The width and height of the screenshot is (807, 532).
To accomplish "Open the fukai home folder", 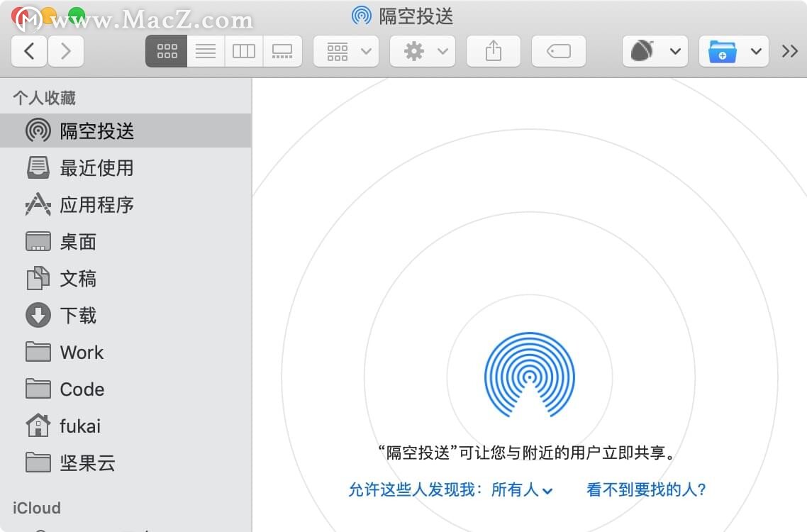I will [x=126, y=426].
